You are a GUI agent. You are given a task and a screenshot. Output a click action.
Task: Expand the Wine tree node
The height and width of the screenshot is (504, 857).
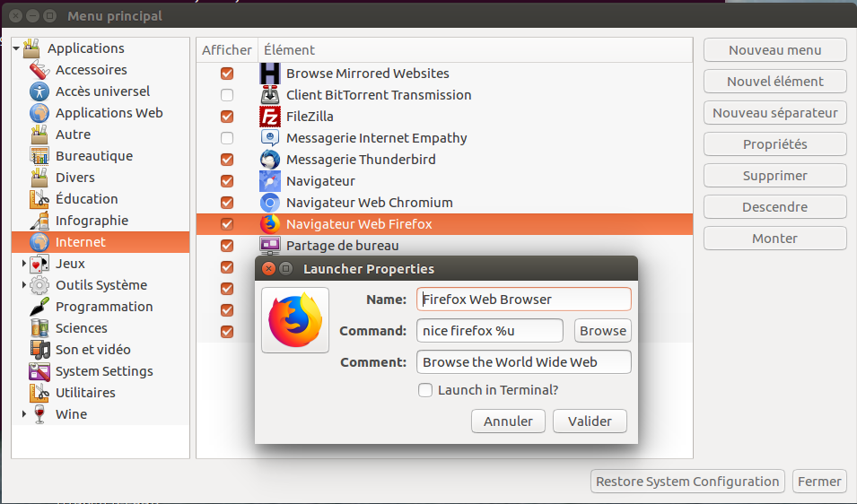tap(23, 414)
